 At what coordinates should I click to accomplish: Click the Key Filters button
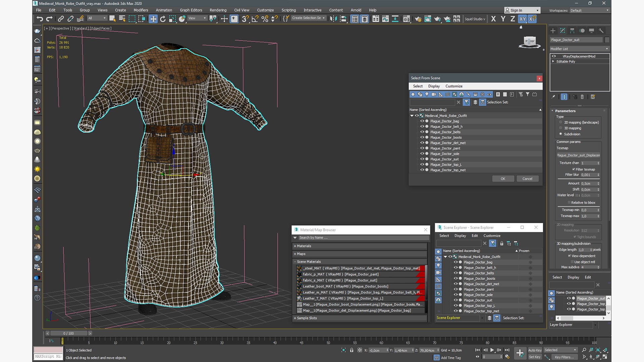pos(564,357)
